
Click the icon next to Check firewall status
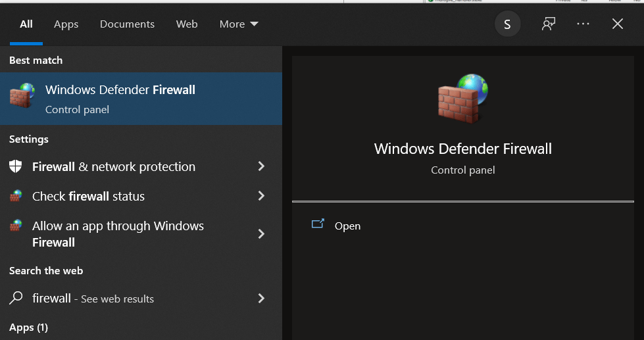click(16, 196)
